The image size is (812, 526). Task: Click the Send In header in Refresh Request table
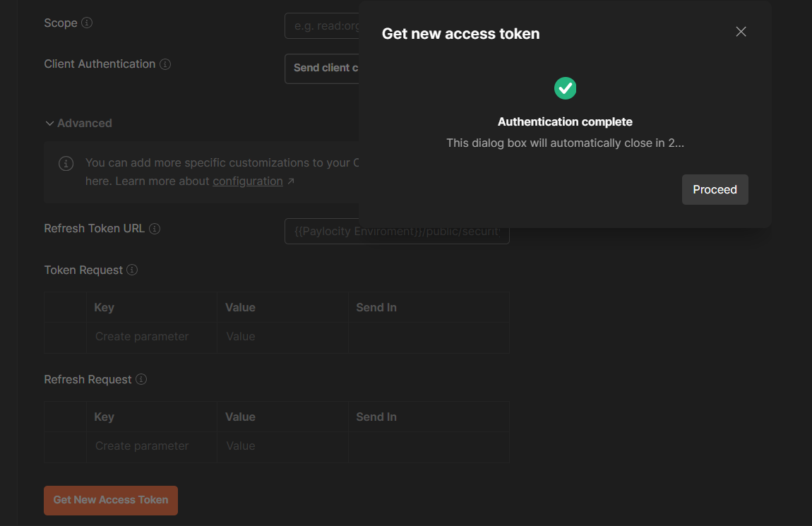coord(376,417)
